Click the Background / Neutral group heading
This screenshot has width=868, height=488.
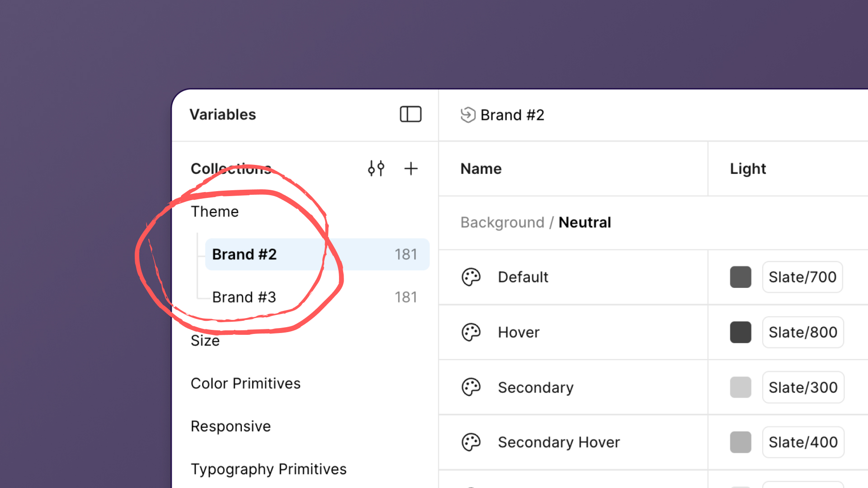coord(536,222)
